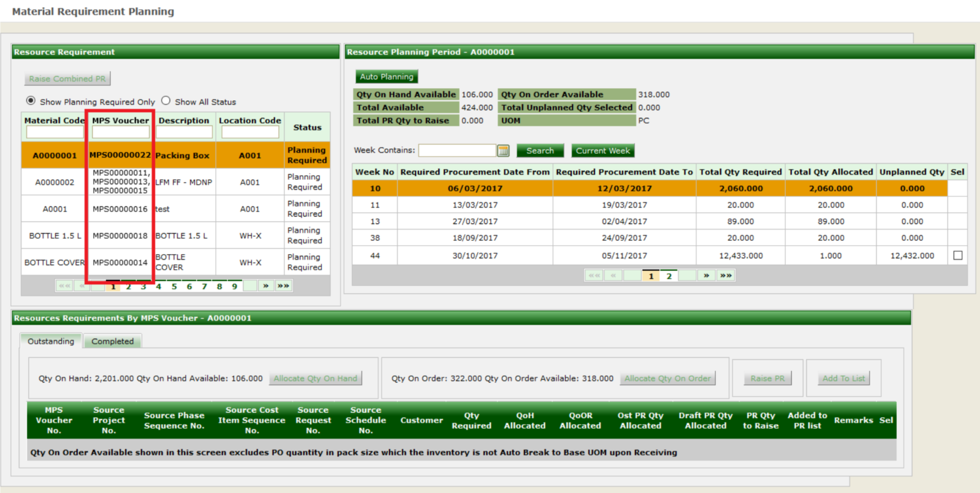
Task: Click the Search button for weeks
Action: (x=540, y=151)
